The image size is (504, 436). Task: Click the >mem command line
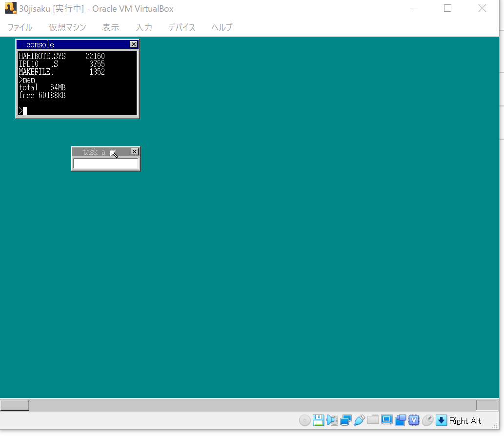(x=27, y=80)
